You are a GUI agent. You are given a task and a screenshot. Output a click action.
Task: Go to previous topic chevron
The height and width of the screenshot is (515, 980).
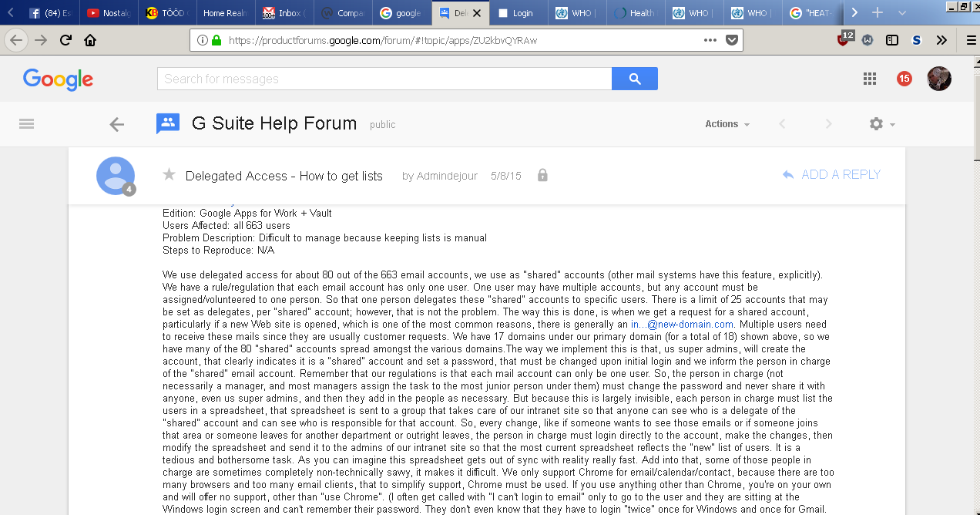tap(783, 124)
